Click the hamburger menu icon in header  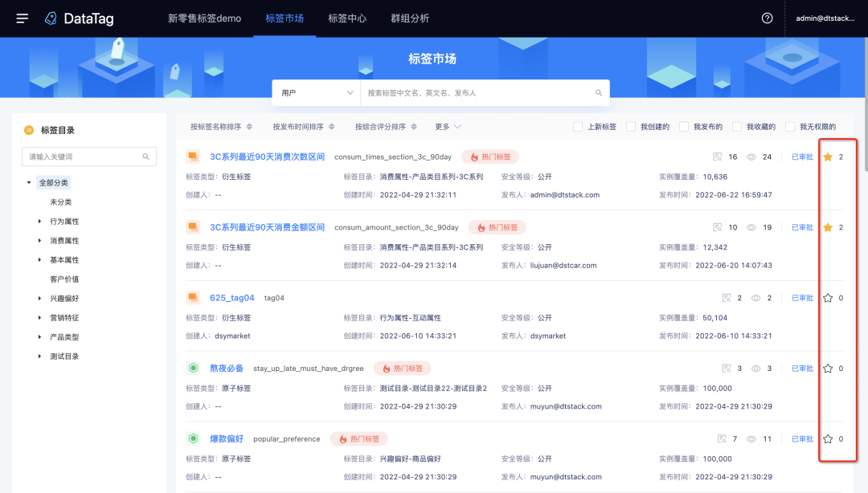tap(23, 18)
